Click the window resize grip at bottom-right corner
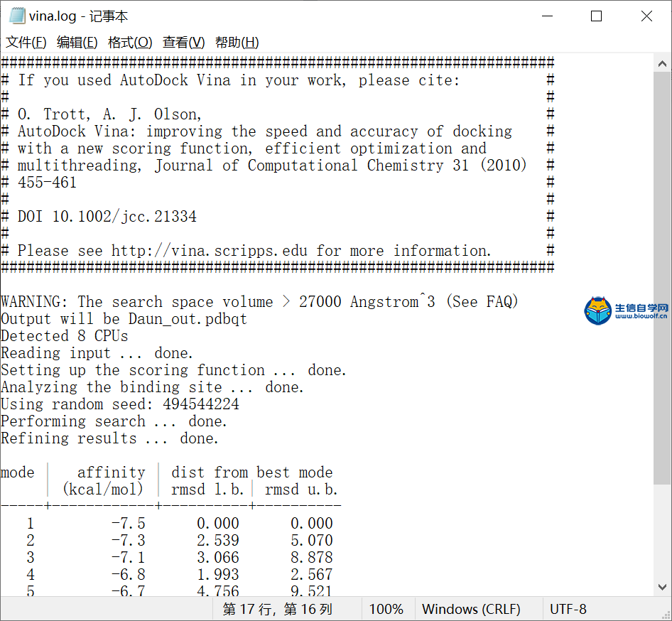 (665, 614)
